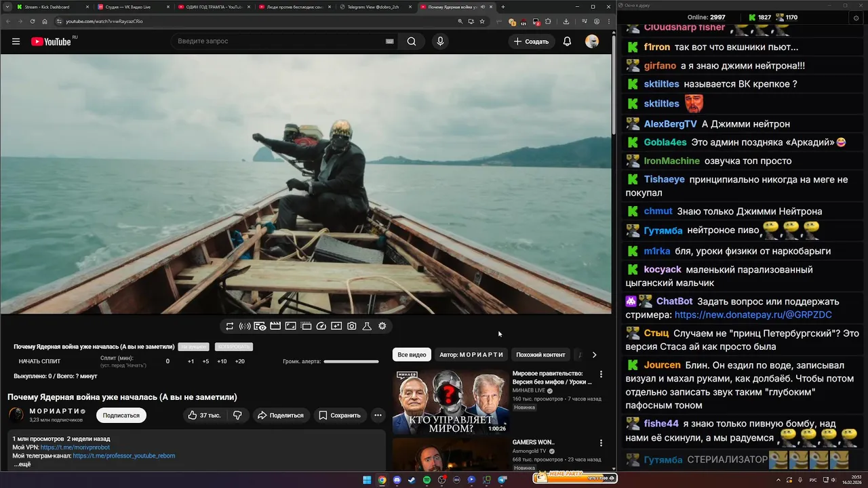This screenshot has height=488, width=868.
Task: Open options for GAMERS WON video
Action: pos(601,443)
